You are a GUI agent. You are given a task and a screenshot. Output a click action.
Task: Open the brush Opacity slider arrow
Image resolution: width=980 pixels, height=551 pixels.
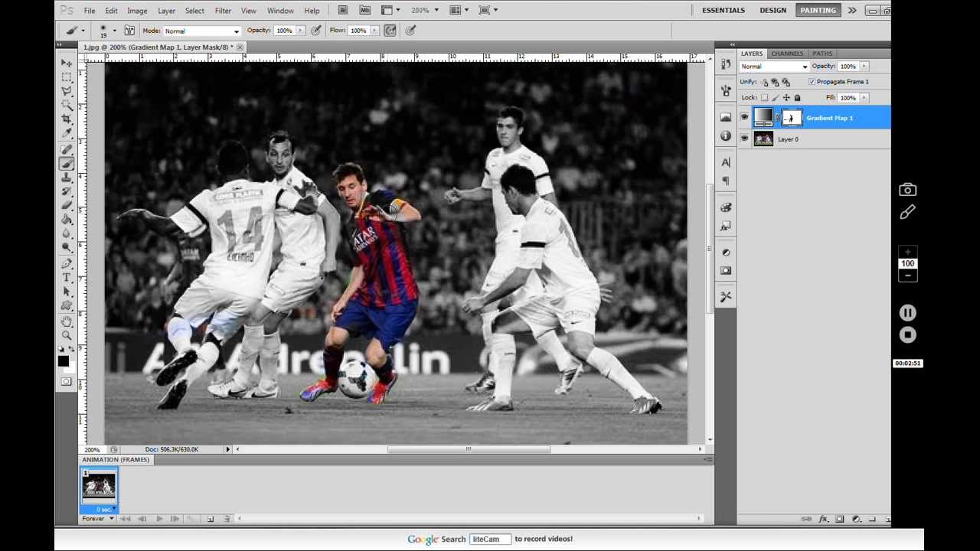coord(300,31)
